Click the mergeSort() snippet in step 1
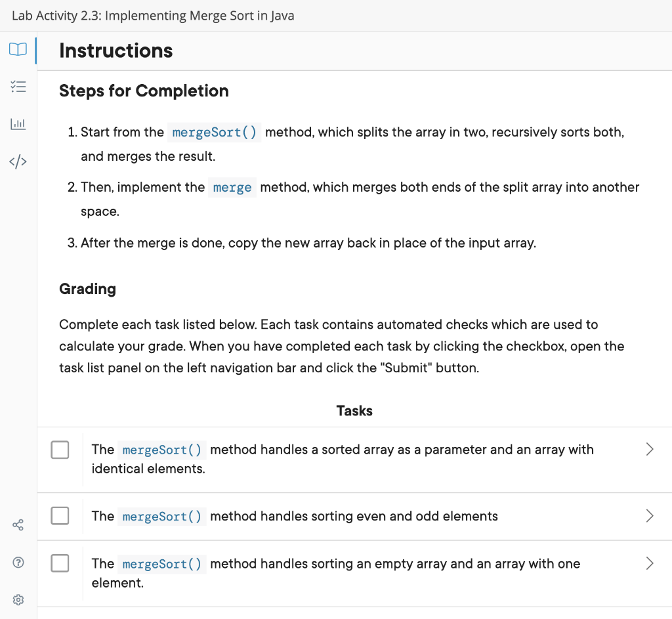The image size is (672, 619). 214,132
